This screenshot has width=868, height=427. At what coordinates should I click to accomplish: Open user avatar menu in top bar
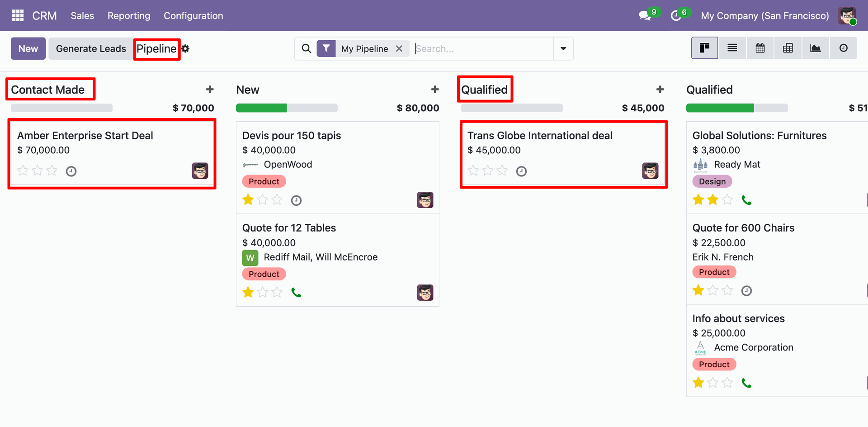pos(847,16)
